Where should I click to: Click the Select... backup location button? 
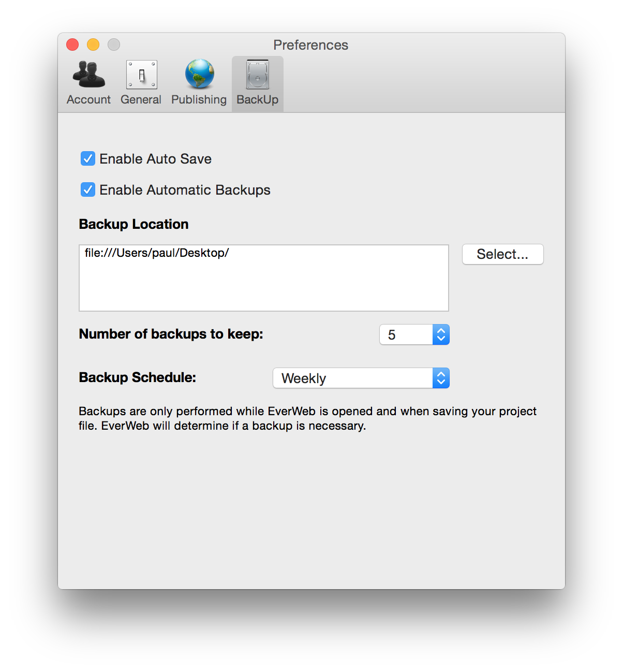(502, 254)
